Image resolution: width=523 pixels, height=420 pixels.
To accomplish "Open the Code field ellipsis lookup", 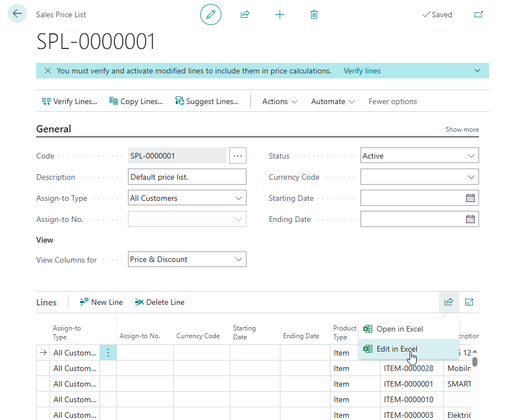I will (238, 155).
